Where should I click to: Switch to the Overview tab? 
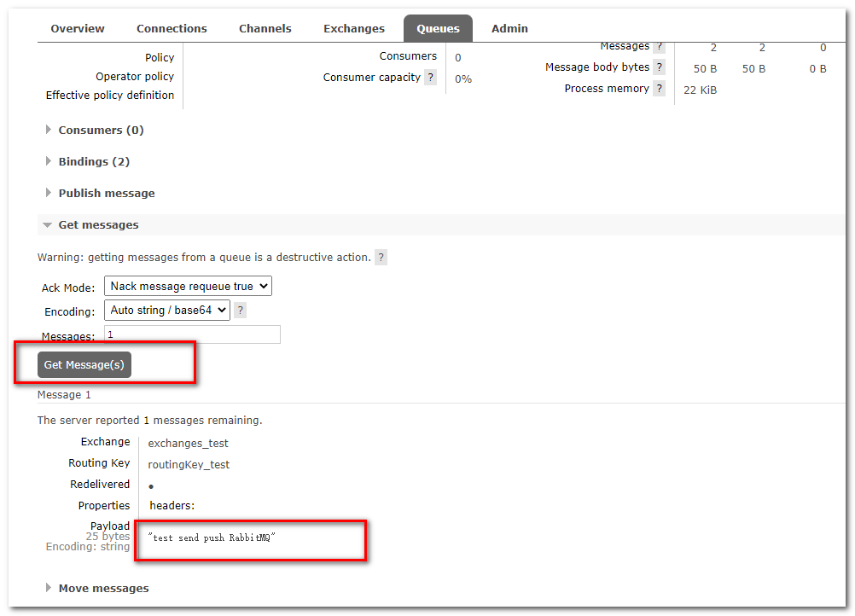click(x=77, y=28)
